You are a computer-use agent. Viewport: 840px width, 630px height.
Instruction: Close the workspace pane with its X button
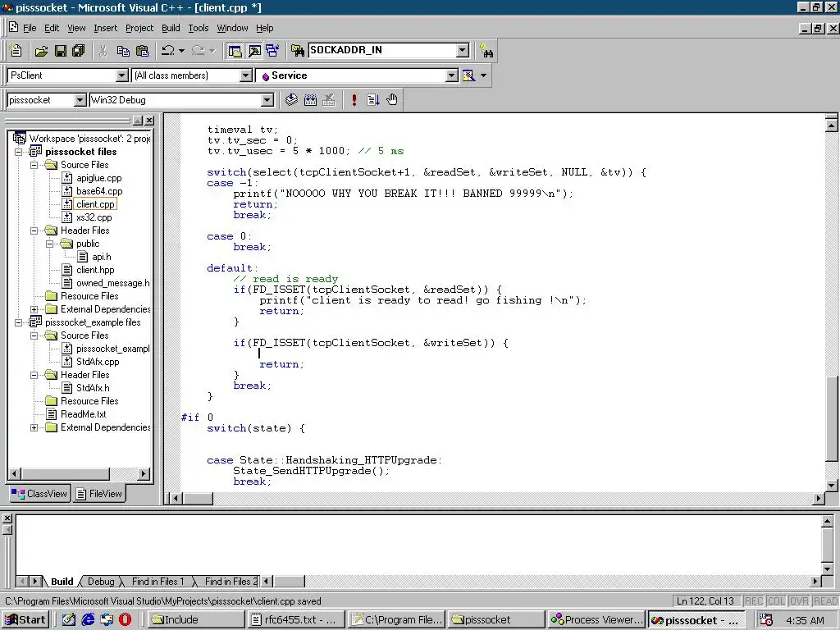[149, 121]
